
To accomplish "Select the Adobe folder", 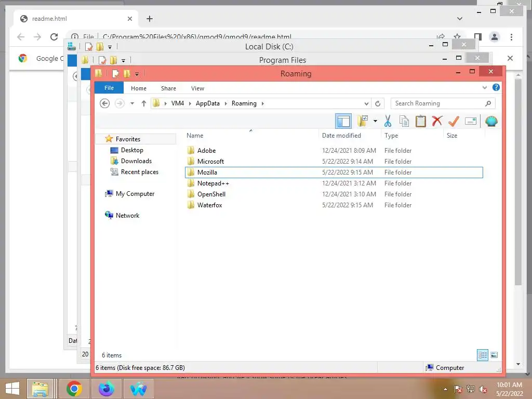I will 206,150.
